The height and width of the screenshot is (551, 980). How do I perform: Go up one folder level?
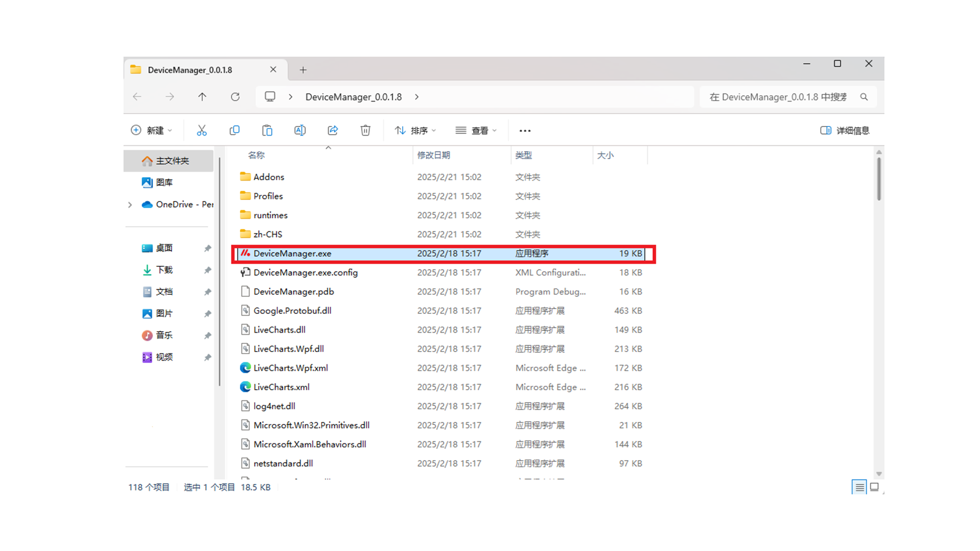202,96
